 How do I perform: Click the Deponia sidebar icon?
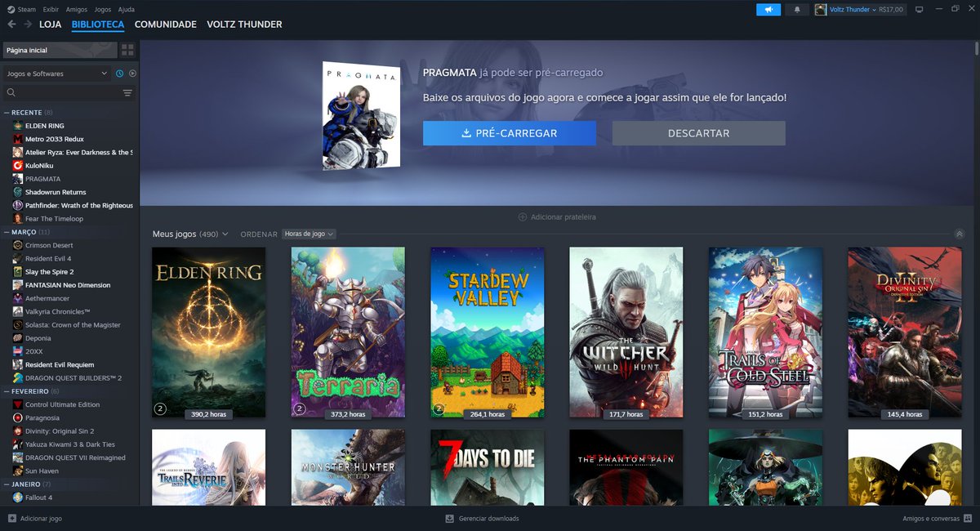(18, 338)
